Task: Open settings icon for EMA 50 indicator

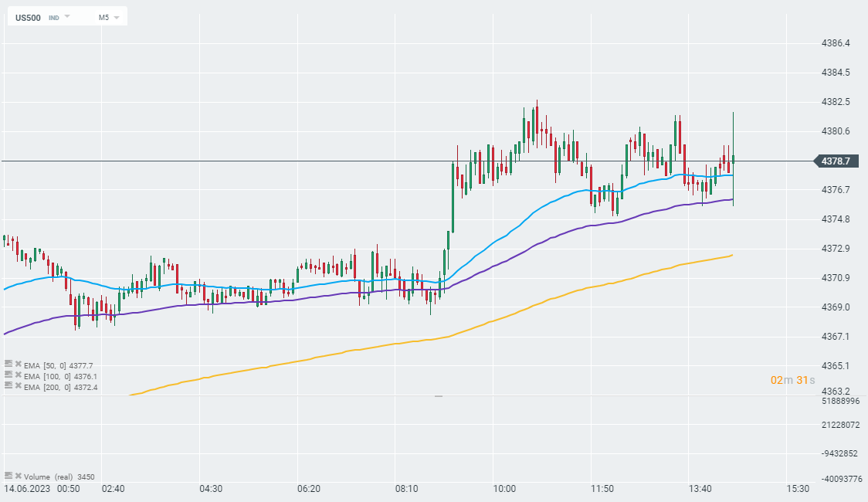Action: point(8,363)
